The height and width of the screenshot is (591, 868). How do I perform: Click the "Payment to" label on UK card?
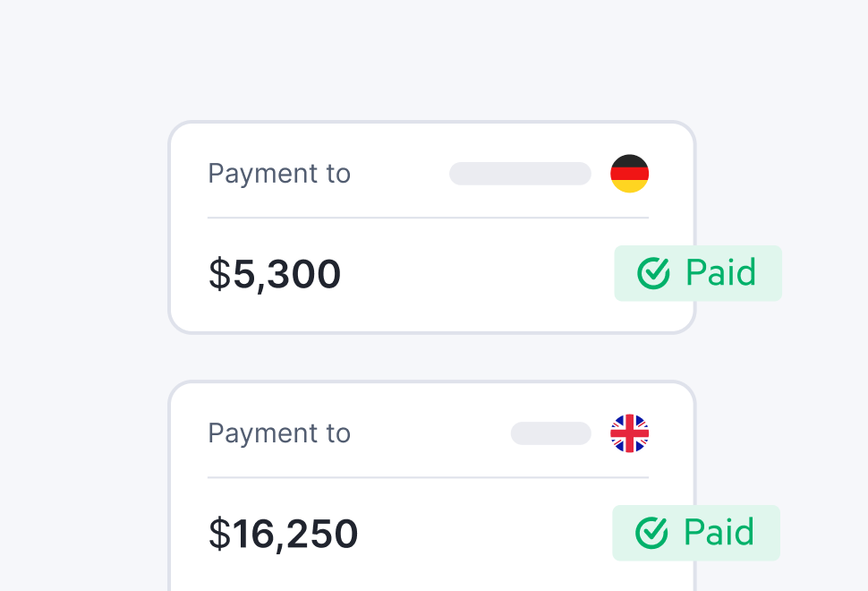(x=279, y=433)
